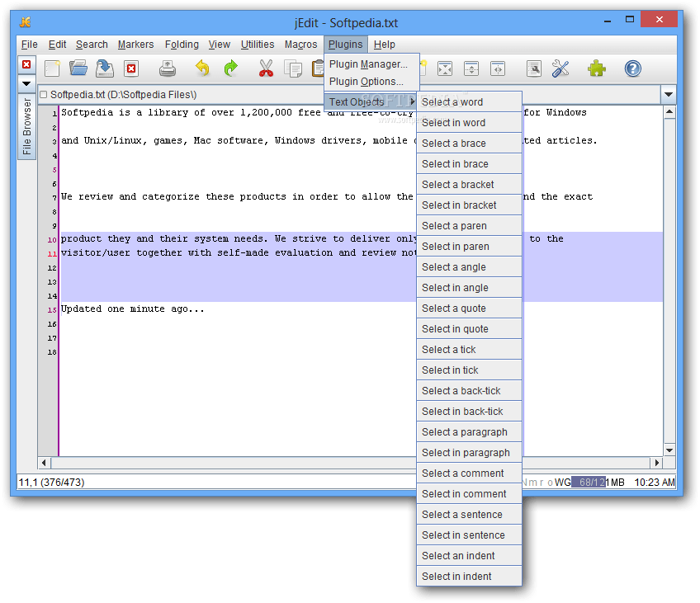Click horizontal scrollbar right arrow
This screenshot has width=700, height=603.
[x=657, y=463]
